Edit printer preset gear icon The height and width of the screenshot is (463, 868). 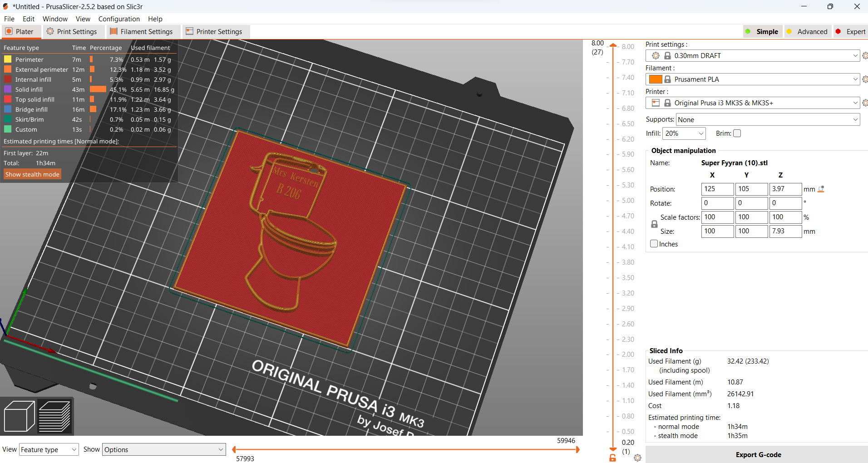[865, 103]
